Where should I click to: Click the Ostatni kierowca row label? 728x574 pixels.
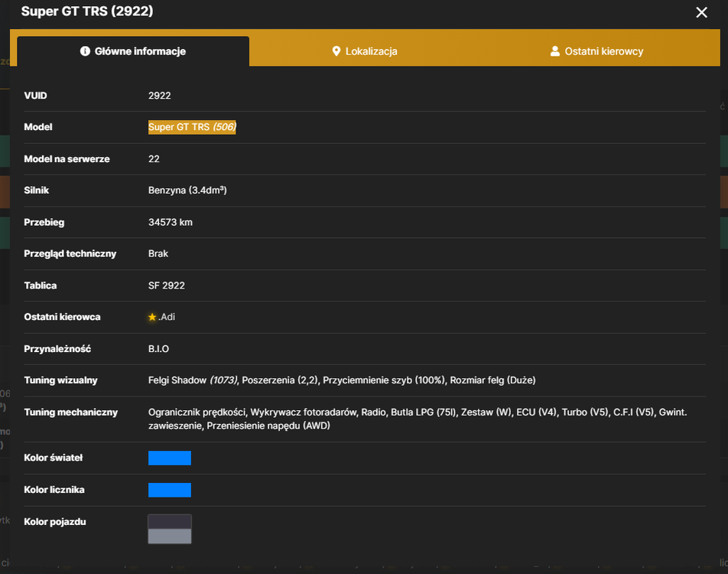coord(62,317)
